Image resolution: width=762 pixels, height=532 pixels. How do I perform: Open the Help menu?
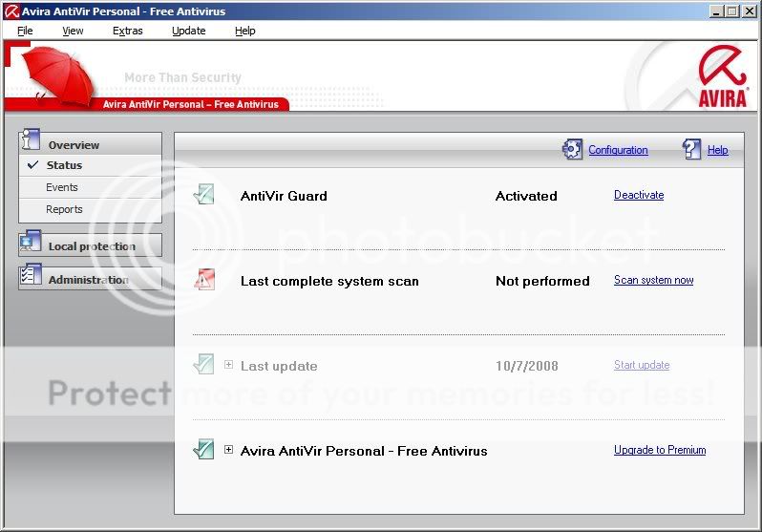click(244, 31)
